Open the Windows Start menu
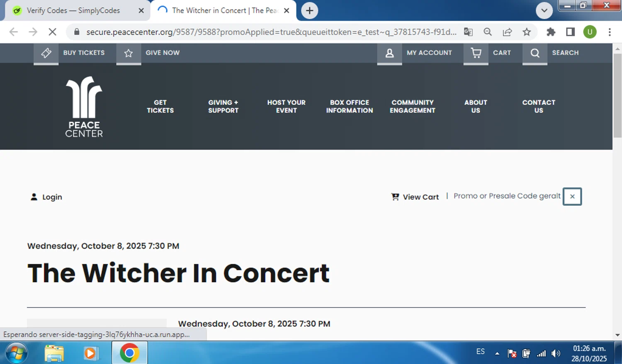This screenshot has width=622, height=364. pyautogui.click(x=17, y=353)
